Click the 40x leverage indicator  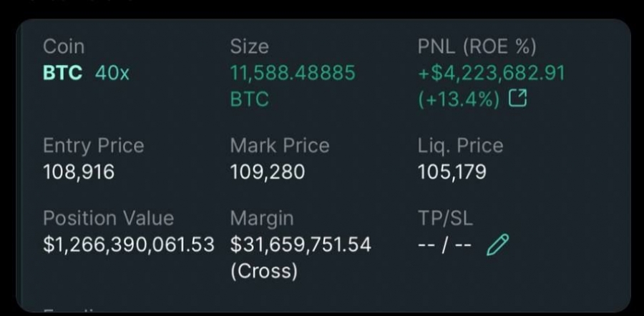click(112, 73)
